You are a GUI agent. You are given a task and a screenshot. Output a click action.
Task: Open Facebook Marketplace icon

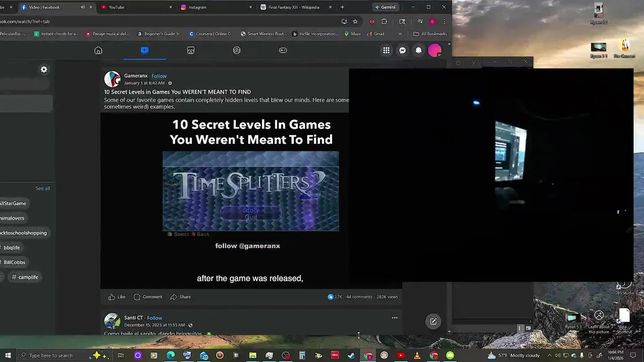click(191, 50)
